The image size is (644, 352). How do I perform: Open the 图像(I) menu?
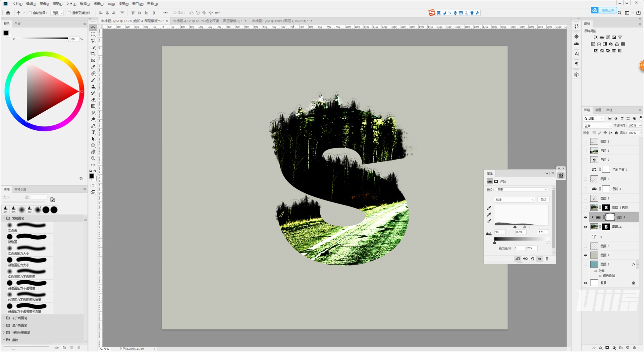(x=44, y=4)
